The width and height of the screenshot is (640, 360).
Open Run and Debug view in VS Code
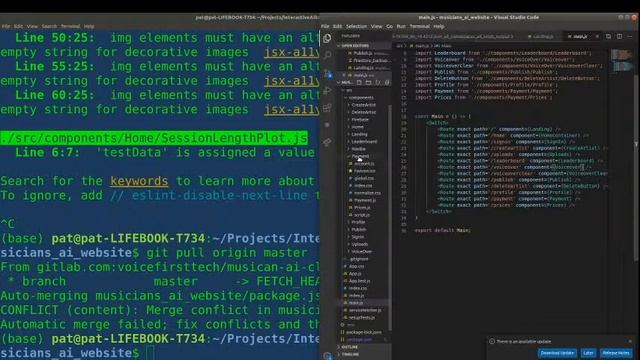click(327, 91)
